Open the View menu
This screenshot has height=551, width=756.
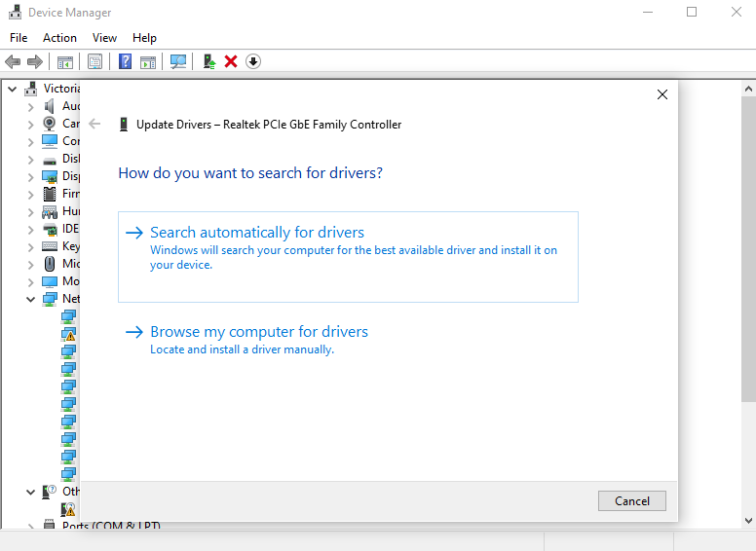[x=104, y=38]
